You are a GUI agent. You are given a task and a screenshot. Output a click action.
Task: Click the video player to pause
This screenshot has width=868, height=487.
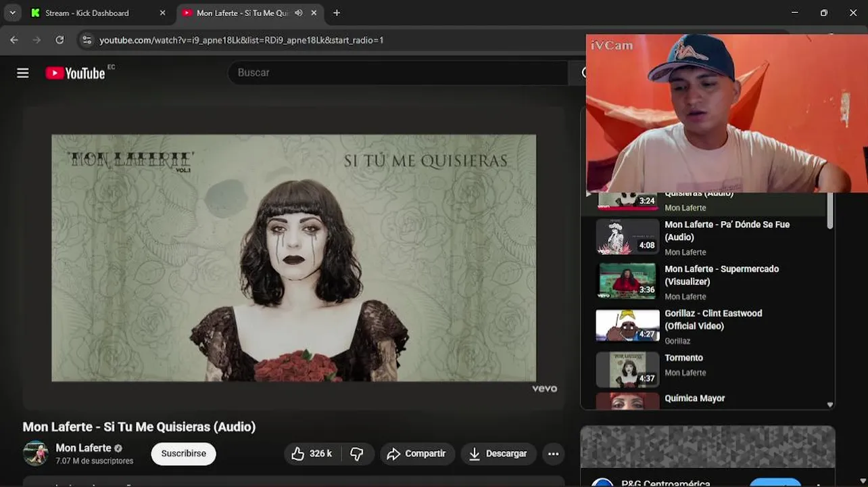point(293,258)
